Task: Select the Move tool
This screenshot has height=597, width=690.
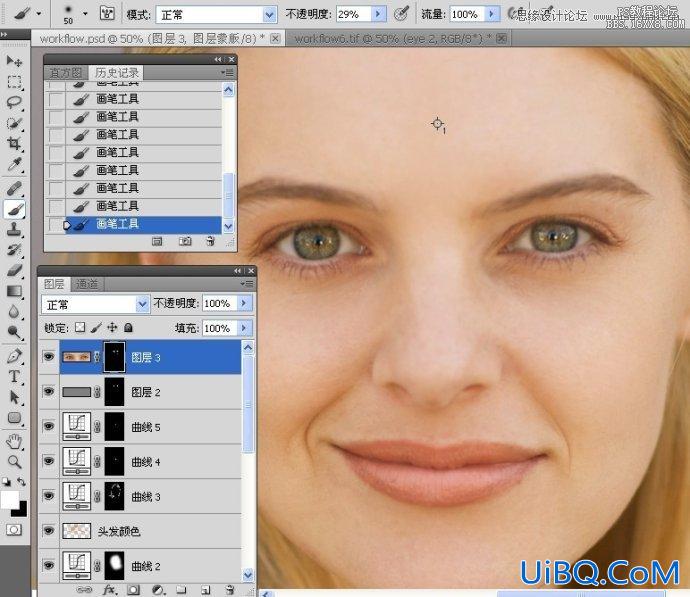Action: coord(14,61)
